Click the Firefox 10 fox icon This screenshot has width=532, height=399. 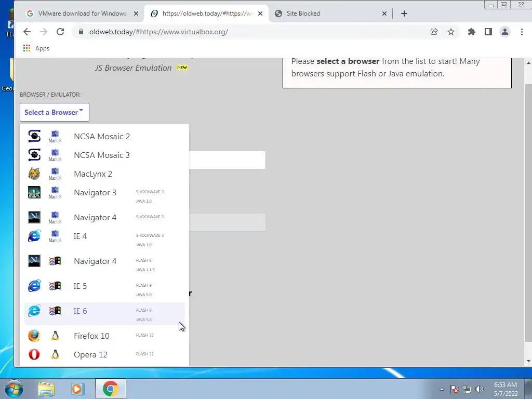coord(34,336)
